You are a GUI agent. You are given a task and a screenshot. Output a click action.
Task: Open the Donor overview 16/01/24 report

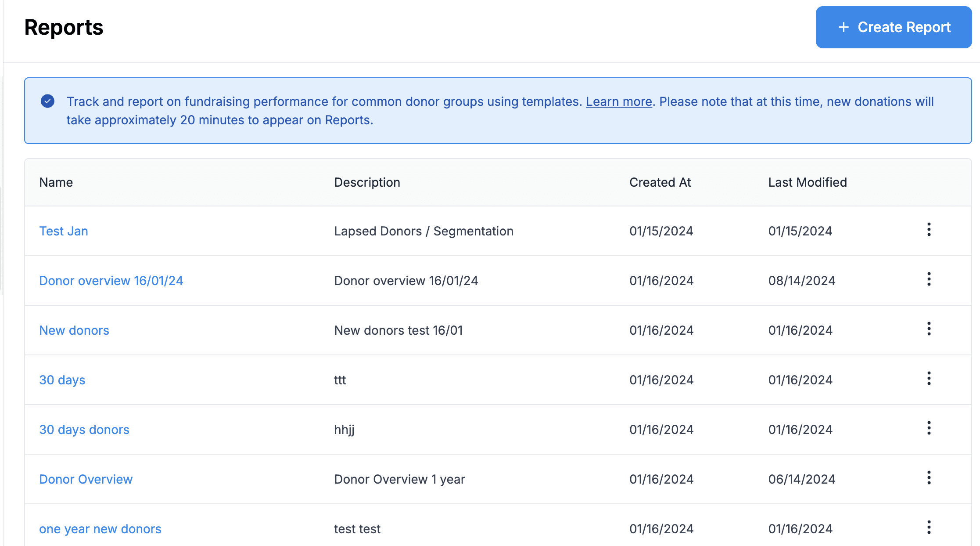[111, 280]
